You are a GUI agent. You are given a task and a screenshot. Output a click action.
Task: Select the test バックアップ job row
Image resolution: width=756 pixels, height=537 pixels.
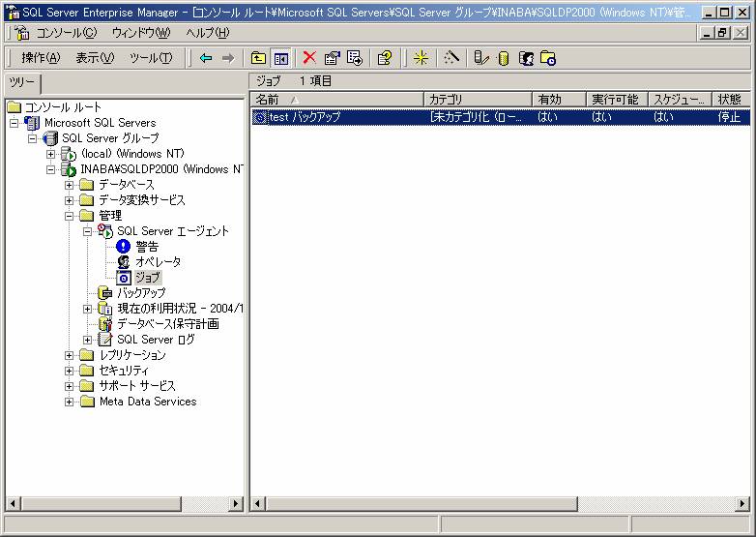coord(501,117)
